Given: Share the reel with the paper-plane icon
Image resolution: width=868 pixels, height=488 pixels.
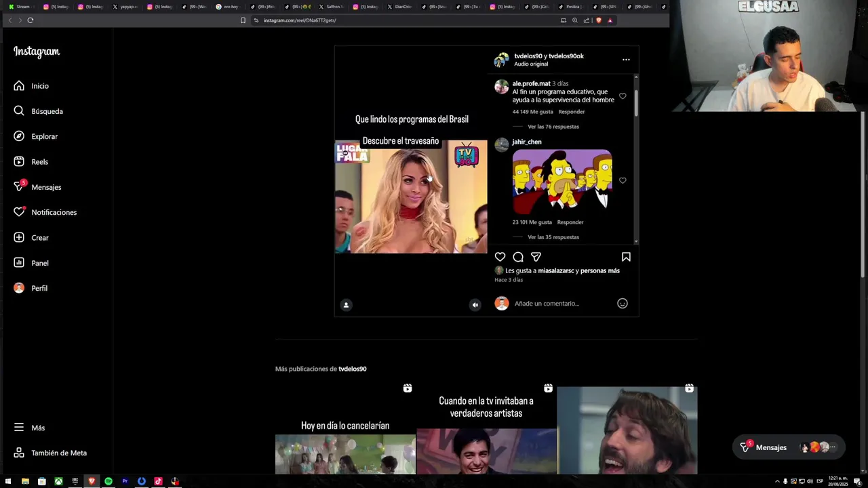Looking at the screenshot, I should (536, 257).
